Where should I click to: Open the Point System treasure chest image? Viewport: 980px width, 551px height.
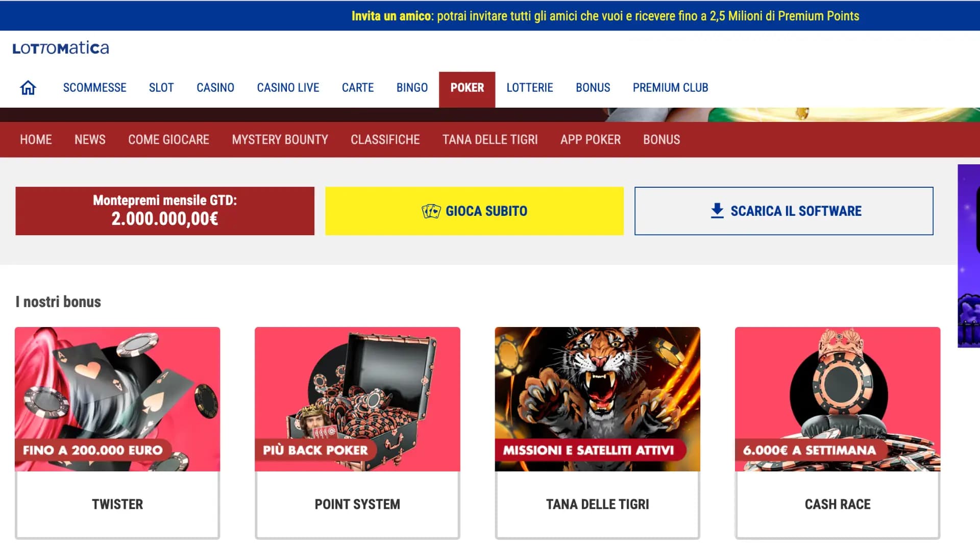point(357,399)
